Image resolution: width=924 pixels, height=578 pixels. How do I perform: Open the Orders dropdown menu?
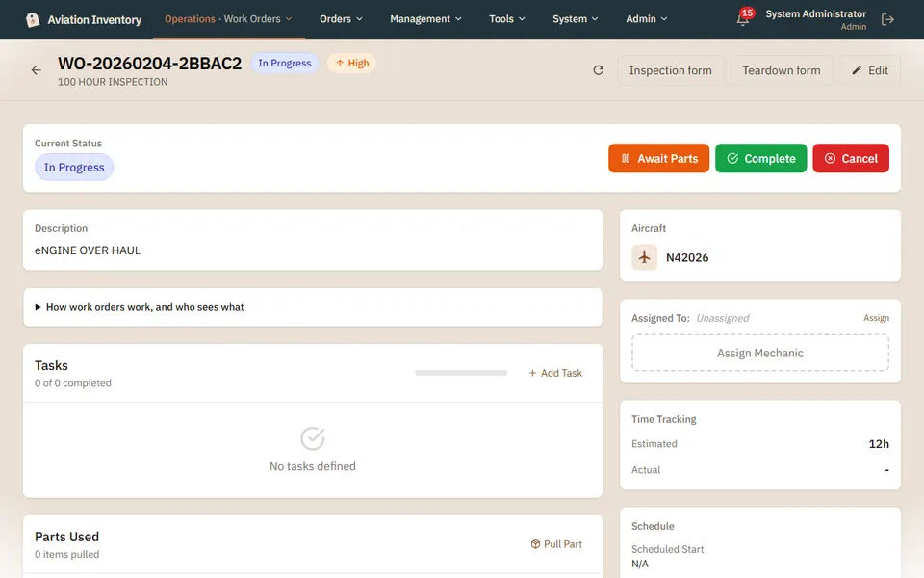(341, 19)
